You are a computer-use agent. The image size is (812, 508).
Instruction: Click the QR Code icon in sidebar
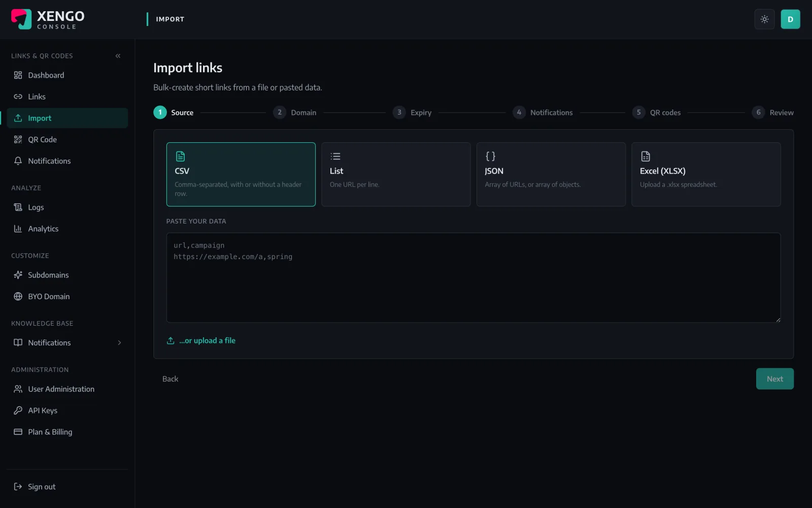(18, 139)
